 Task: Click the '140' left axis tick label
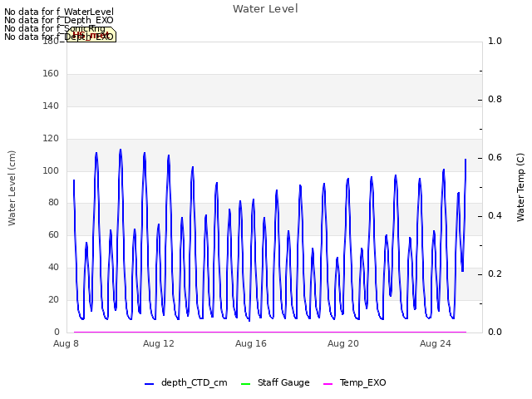point(51,106)
